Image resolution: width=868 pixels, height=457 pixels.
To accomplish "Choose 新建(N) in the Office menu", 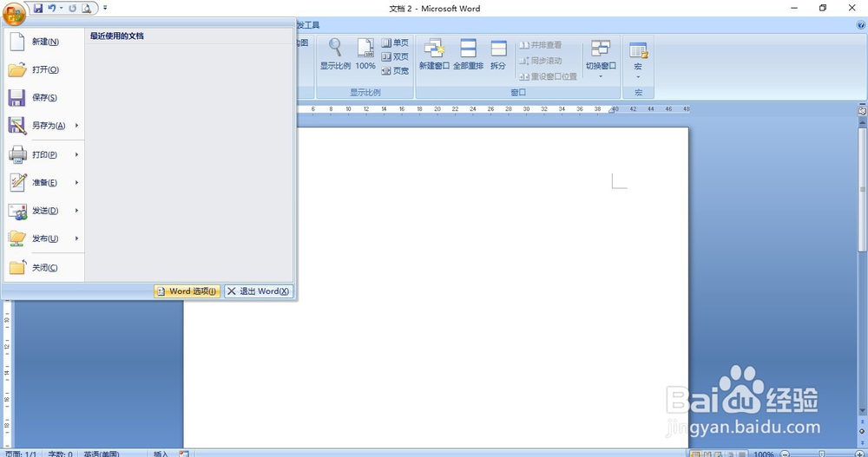I will click(44, 42).
